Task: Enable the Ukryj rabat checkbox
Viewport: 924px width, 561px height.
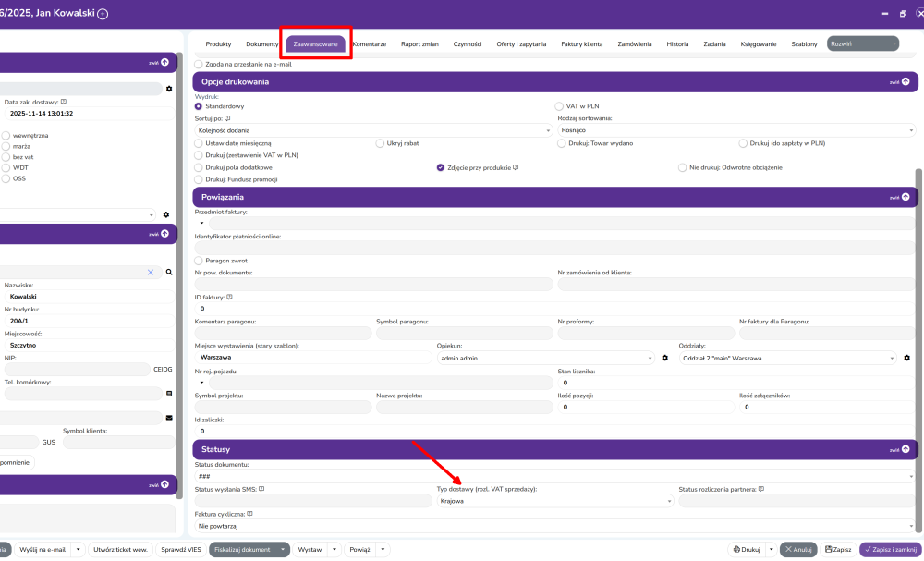Action: [380, 143]
